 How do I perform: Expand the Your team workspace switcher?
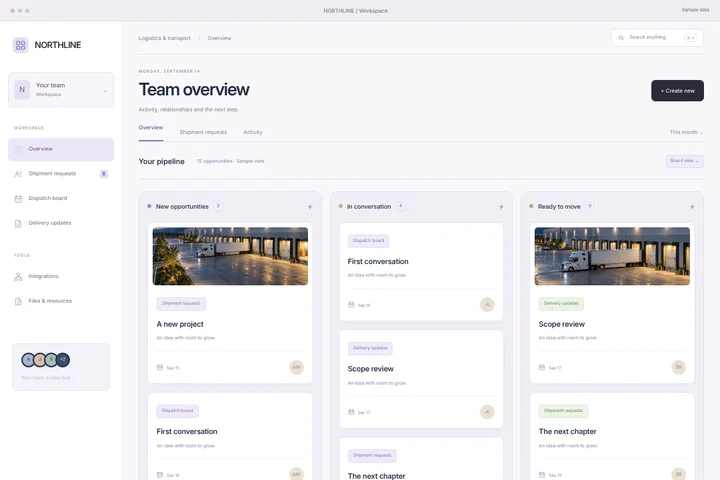tap(61, 90)
